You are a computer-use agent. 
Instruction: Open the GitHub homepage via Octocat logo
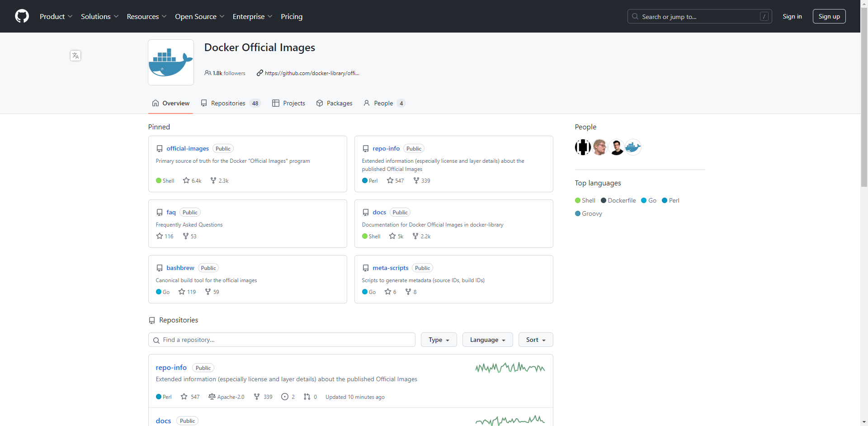coord(22,16)
